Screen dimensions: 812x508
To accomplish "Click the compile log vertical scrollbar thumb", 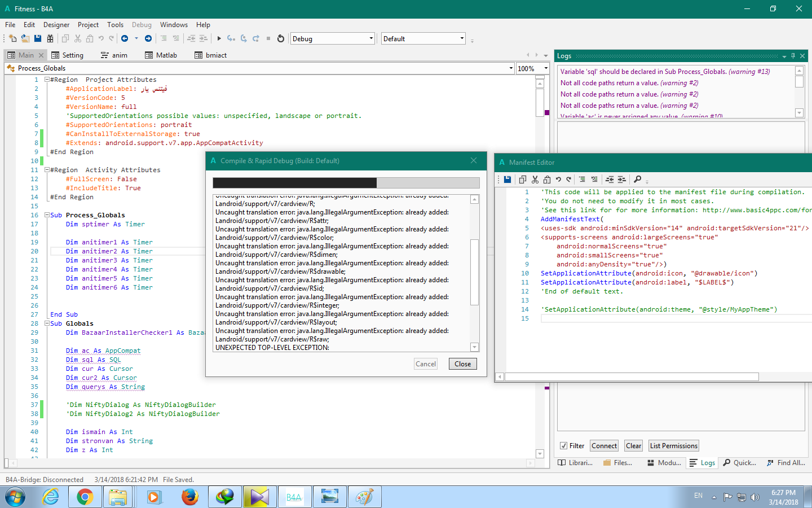I will 475,272.
